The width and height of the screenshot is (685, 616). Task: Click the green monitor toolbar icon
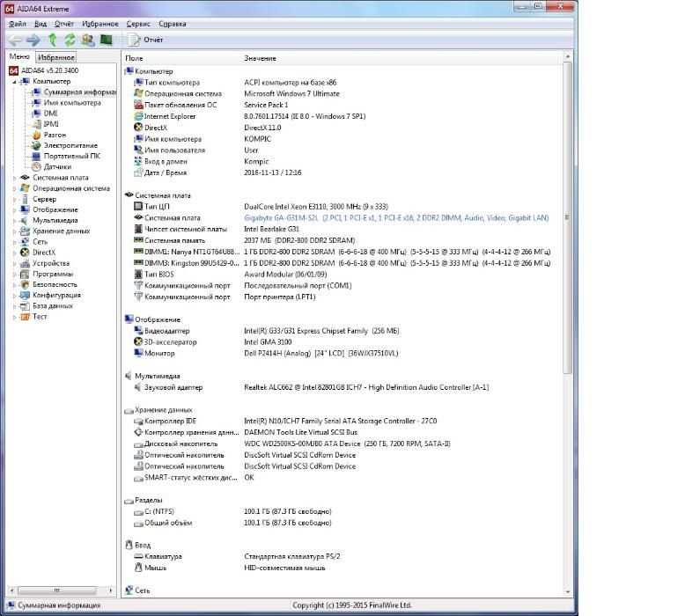click(107, 40)
